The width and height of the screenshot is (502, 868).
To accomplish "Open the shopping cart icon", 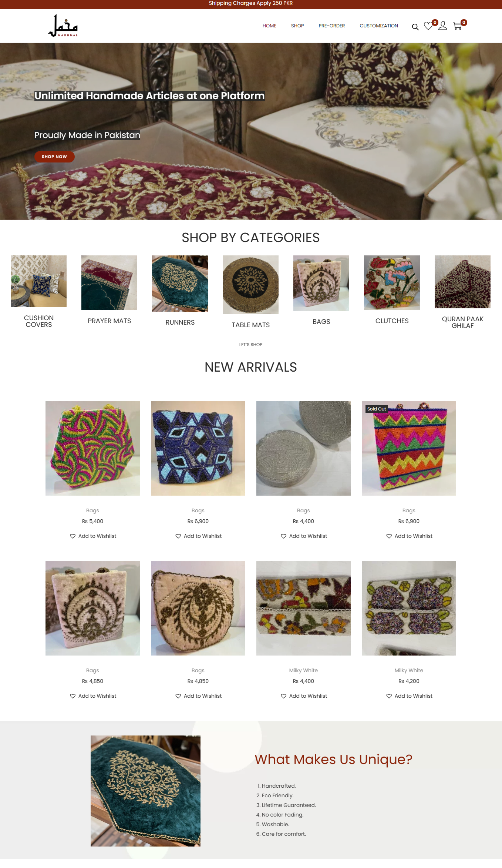I will point(457,26).
